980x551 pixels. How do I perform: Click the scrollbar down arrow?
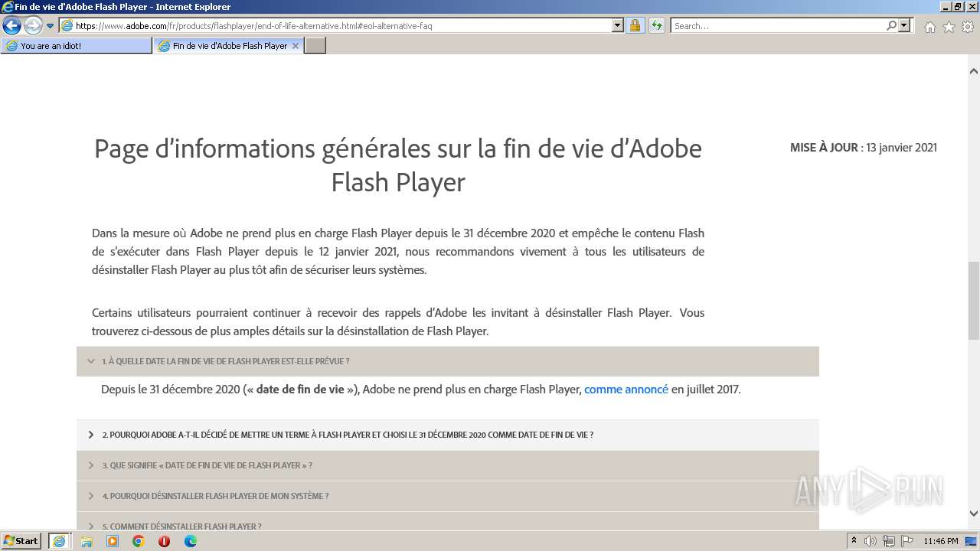973,514
